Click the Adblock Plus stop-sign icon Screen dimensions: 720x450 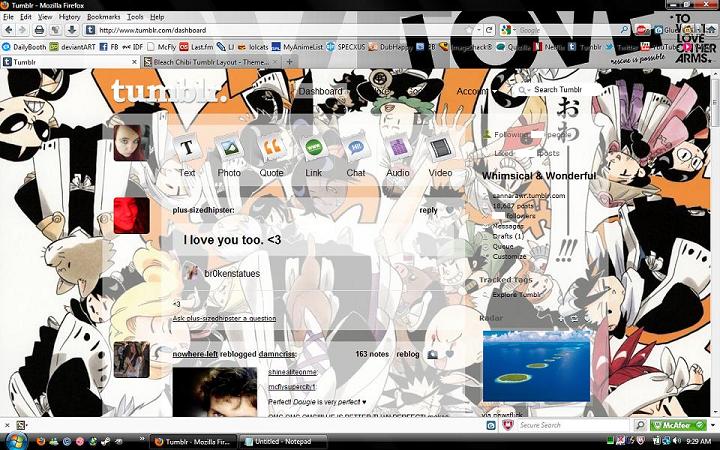click(x=641, y=30)
